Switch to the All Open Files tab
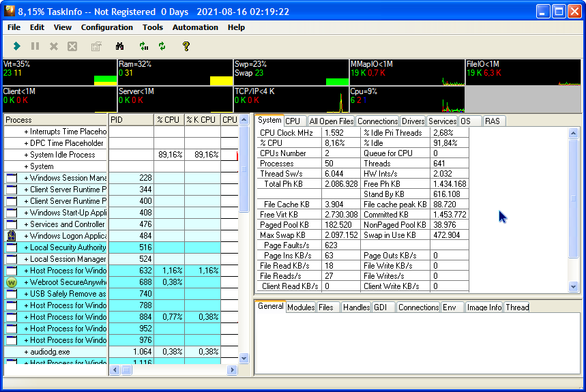Screen dimensions: 586x392 point(331,121)
